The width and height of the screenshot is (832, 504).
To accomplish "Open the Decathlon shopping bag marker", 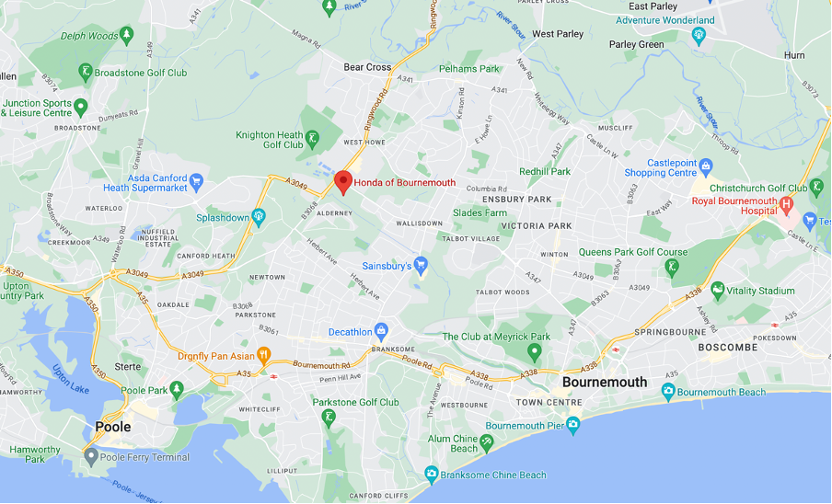I will (380, 332).
